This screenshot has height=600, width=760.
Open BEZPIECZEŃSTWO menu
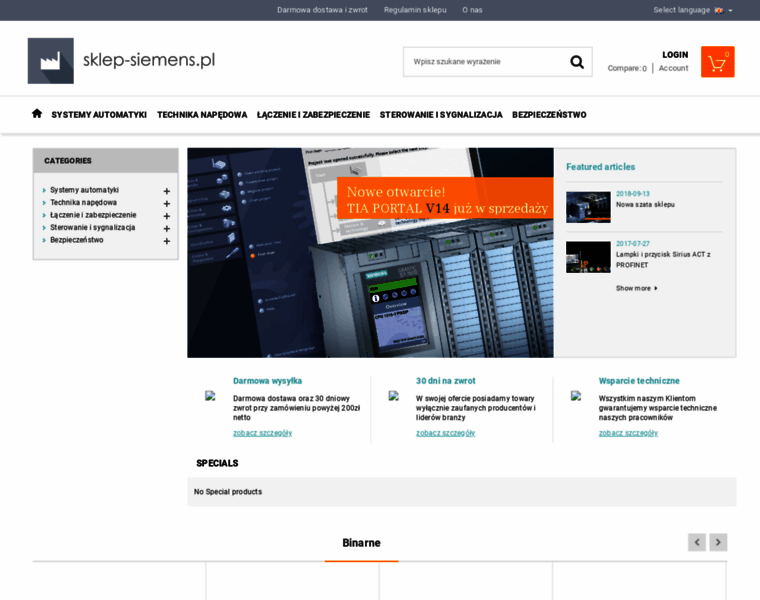click(549, 115)
